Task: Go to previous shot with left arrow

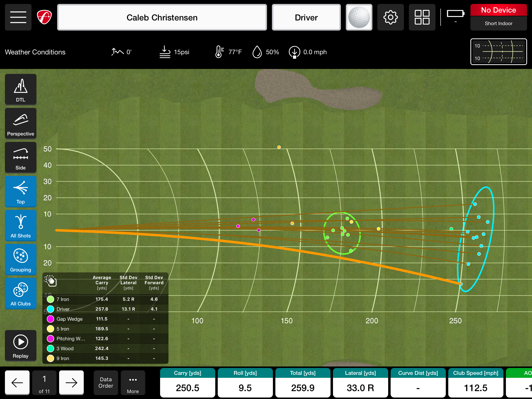Action: (17, 382)
